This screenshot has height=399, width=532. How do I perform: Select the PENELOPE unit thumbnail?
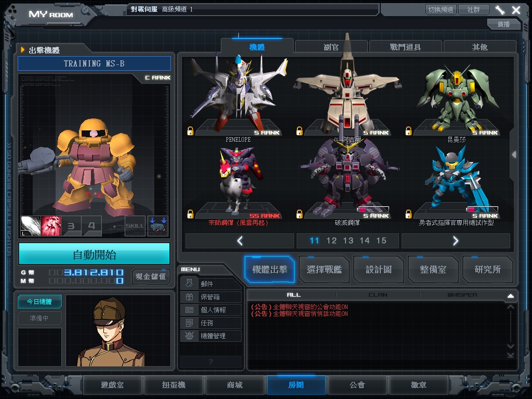238,96
